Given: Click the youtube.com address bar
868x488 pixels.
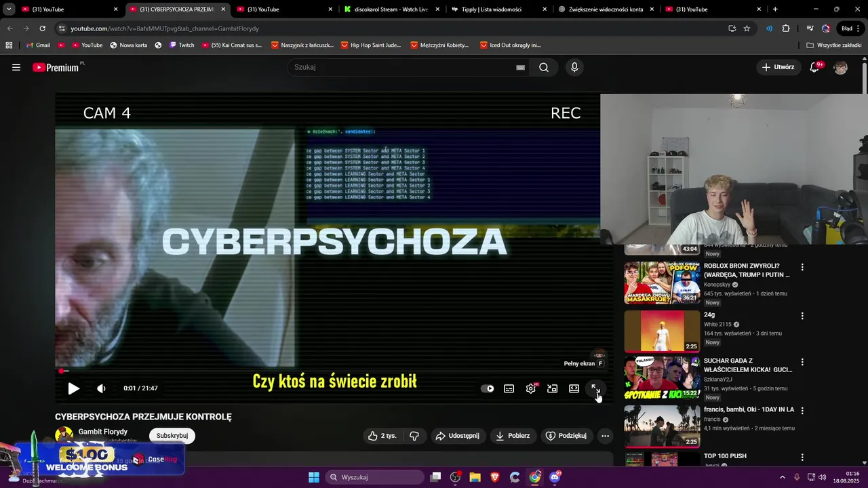Looking at the screenshot, I should click(387, 28).
